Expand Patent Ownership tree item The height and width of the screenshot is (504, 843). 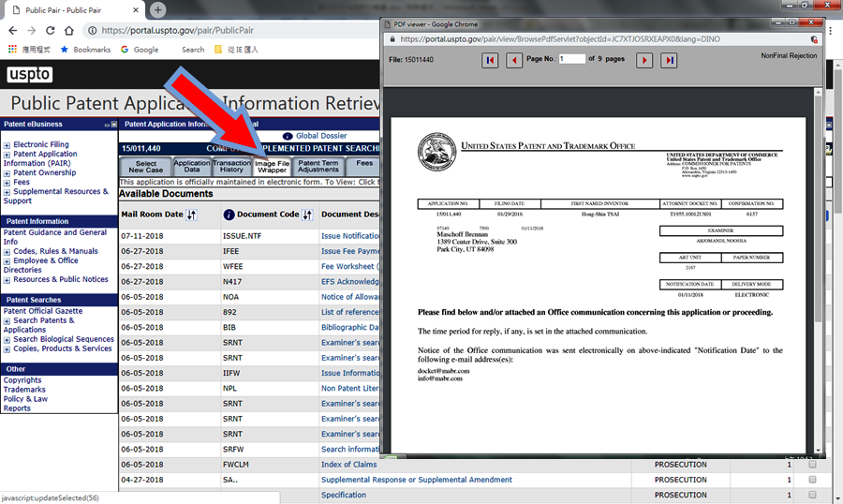click(7, 173)
